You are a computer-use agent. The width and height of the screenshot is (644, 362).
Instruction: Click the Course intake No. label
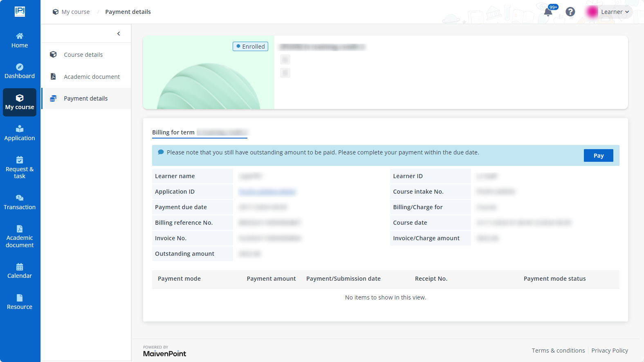[418, 192]
